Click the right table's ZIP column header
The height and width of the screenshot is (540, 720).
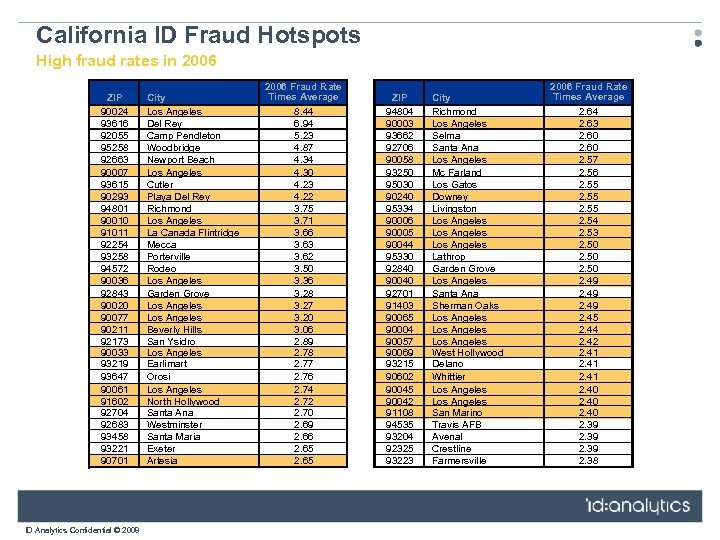coord(399,97)
